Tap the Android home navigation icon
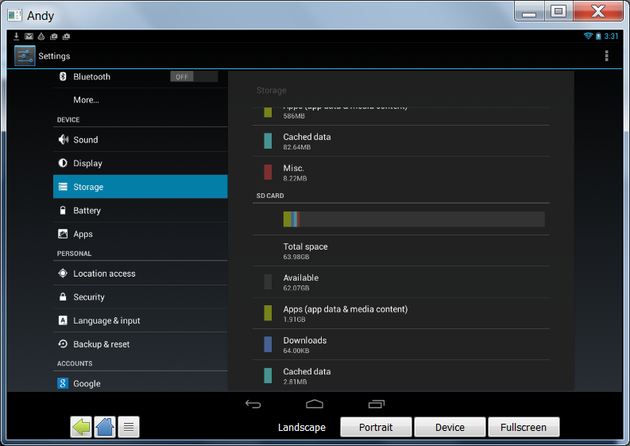Screen dimensions: 630x446 click(x=314, y=404)
